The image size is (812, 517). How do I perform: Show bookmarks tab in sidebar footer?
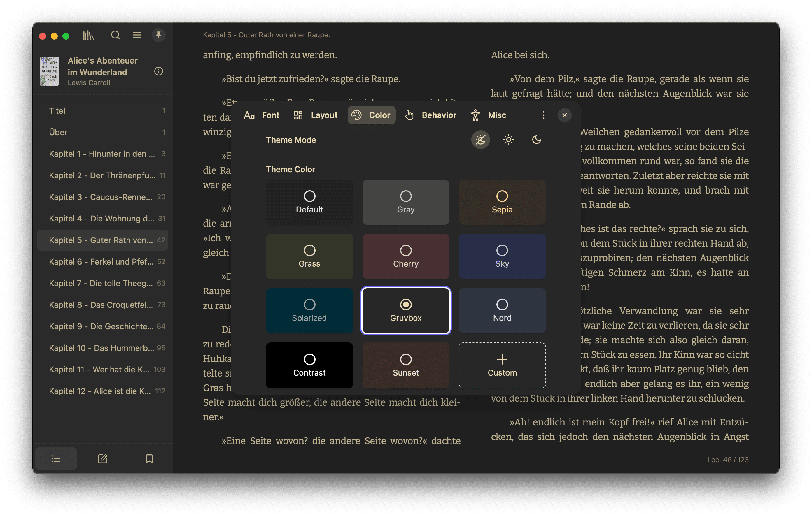[x=149, y=458]
